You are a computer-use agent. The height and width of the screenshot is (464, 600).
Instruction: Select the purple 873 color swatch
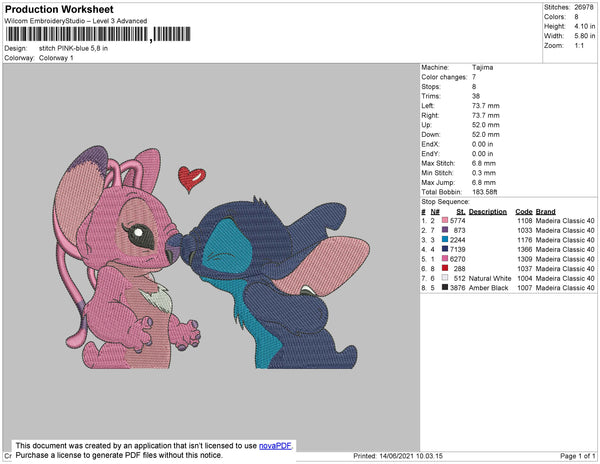point(445,230)
